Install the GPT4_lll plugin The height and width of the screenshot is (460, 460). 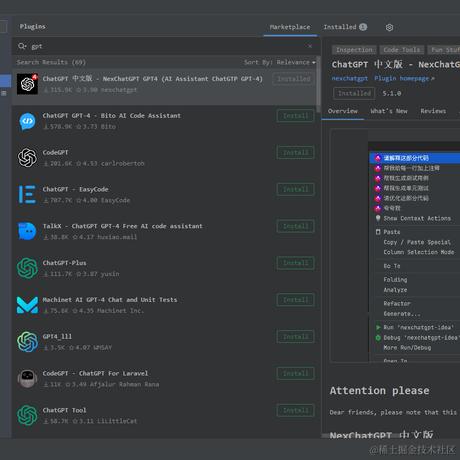pyautogui.click(x=296, y=337)
